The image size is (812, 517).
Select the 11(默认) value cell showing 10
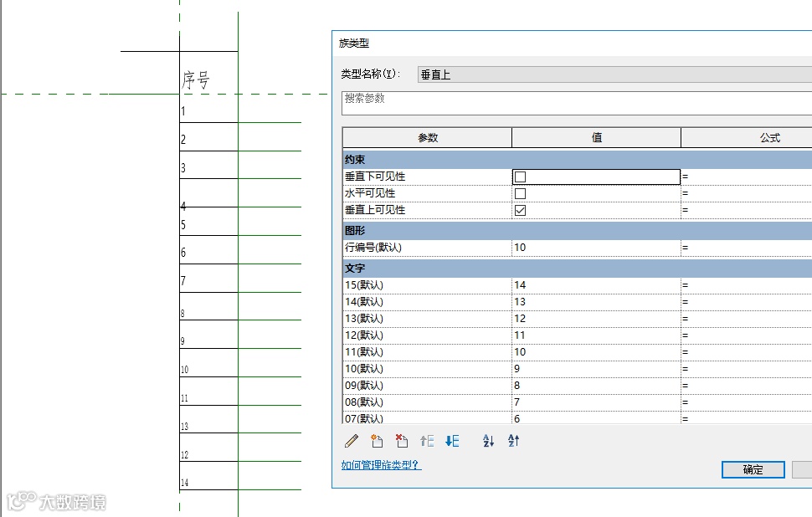(596, 352)
